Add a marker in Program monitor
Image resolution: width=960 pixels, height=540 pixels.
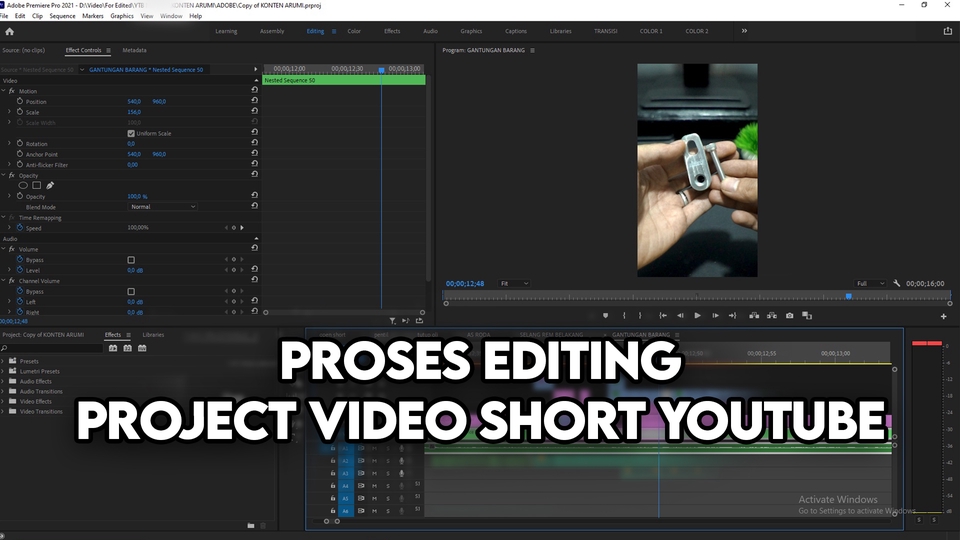(606, 315)
